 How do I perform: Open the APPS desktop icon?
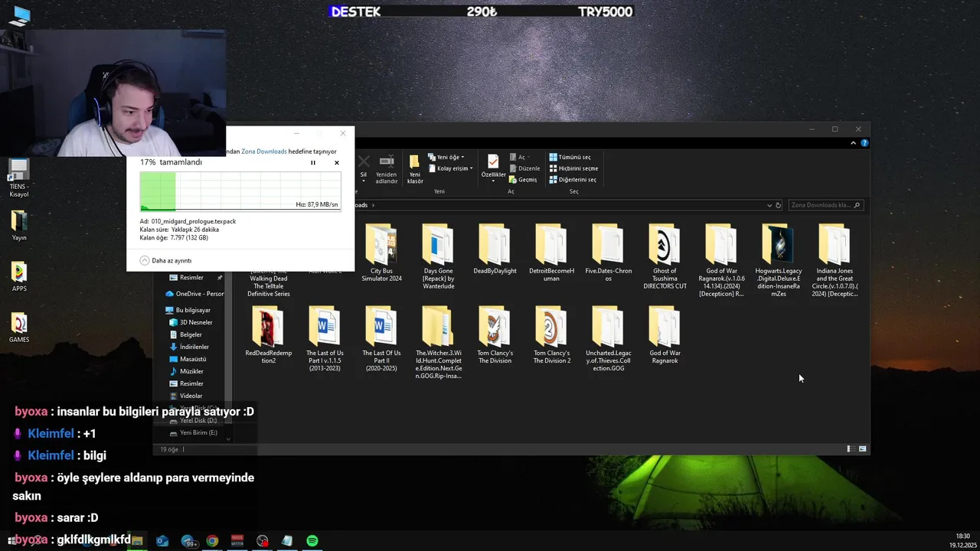pyautogui.click(x=19, y=276)
